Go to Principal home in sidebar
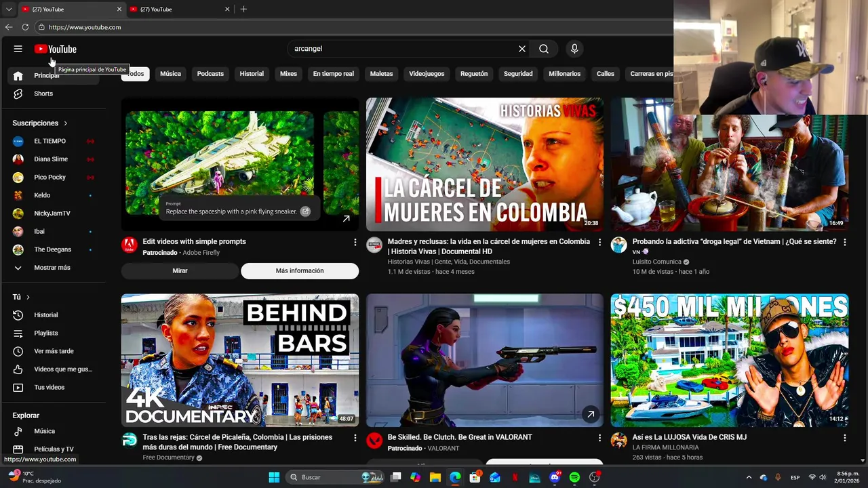 click(53, 75)
